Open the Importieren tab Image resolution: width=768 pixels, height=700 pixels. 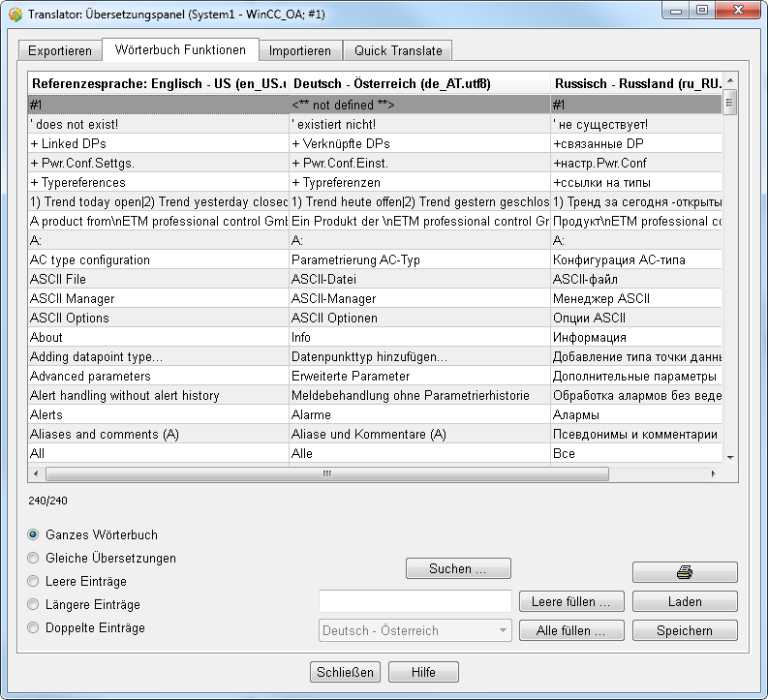pyautogui.click(x=300, y=50)
